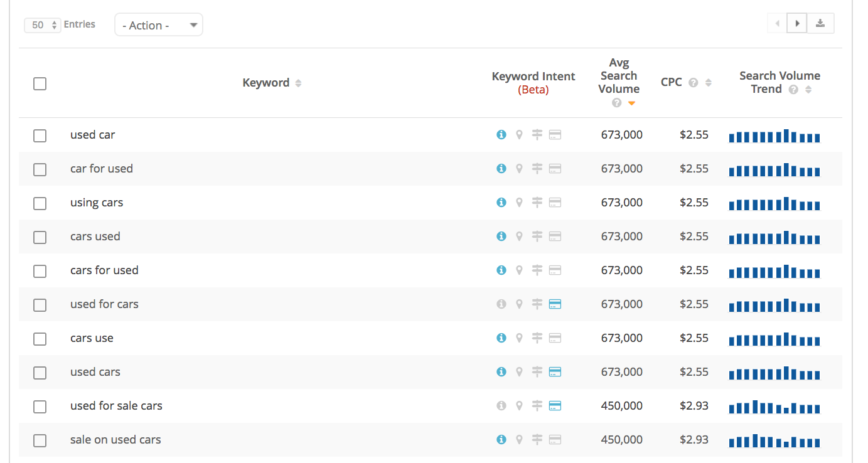The width and height of the screenshot is (868, 463).
Task: Go to the next page arrow
Action: (796, 24)
